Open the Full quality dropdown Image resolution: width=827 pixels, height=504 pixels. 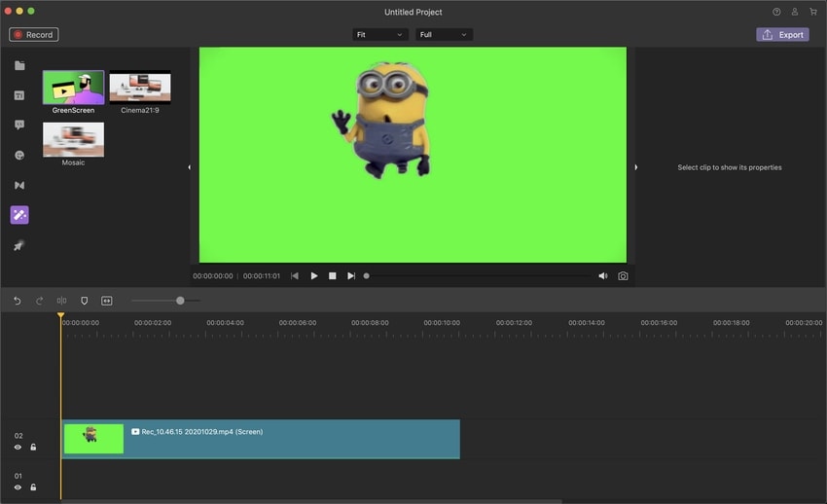[x=444, y=35]
